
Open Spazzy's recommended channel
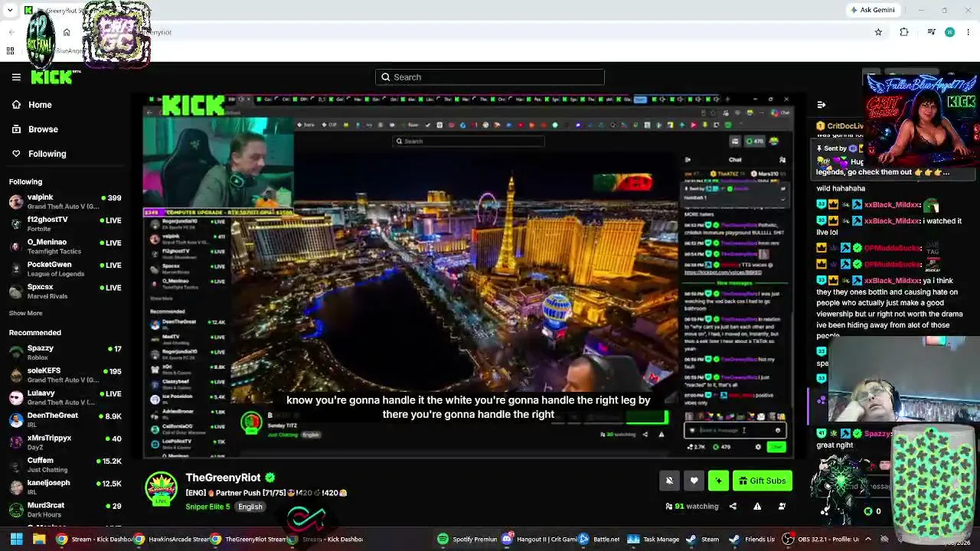click(65, 353)
